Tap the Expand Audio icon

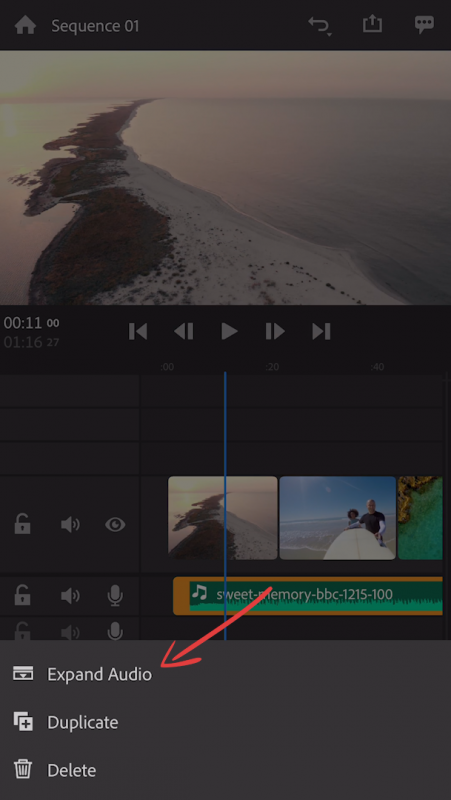click(23, 674)
